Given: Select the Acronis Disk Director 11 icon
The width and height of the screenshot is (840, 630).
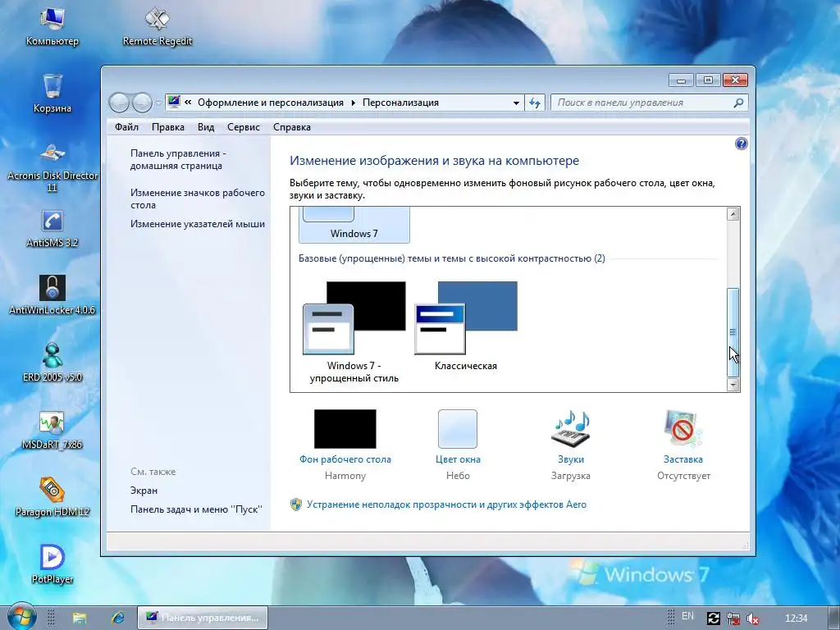Looking at the screenshot, I should click(x=52, y=167).
